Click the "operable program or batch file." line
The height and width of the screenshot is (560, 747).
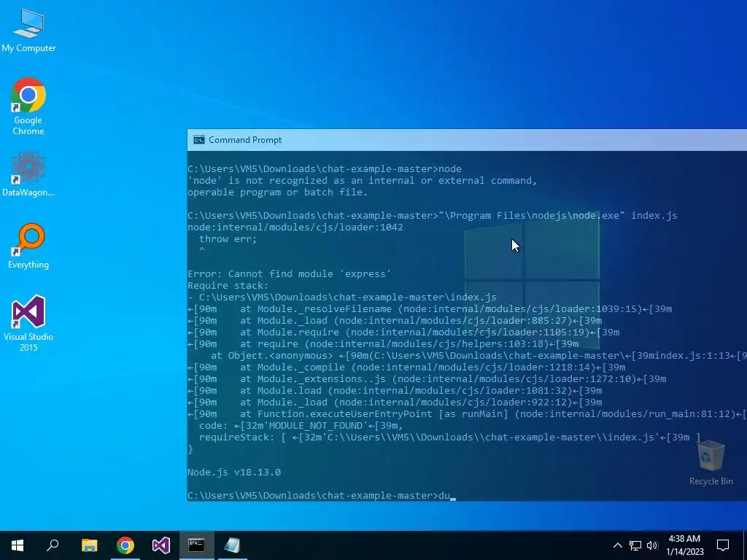click(x=278, y=192)
